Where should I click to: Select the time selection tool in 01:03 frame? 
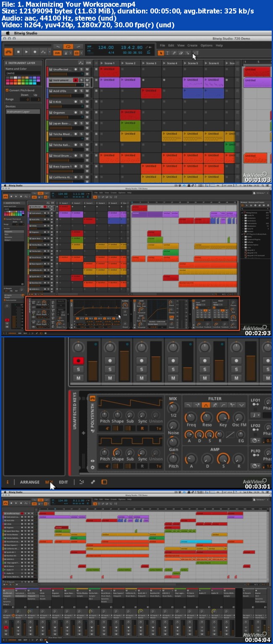tap(168, 53)
